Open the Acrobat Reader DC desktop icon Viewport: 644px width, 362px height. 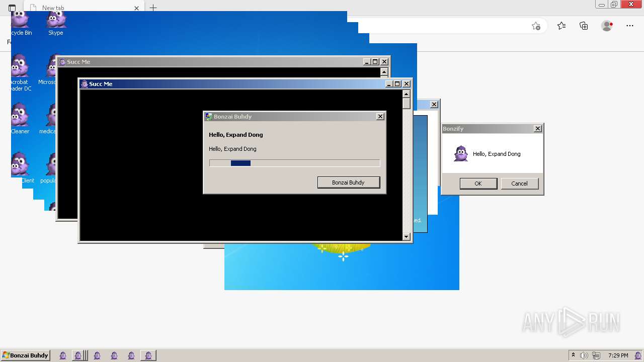pyautogui.click(x=20, y=73)
